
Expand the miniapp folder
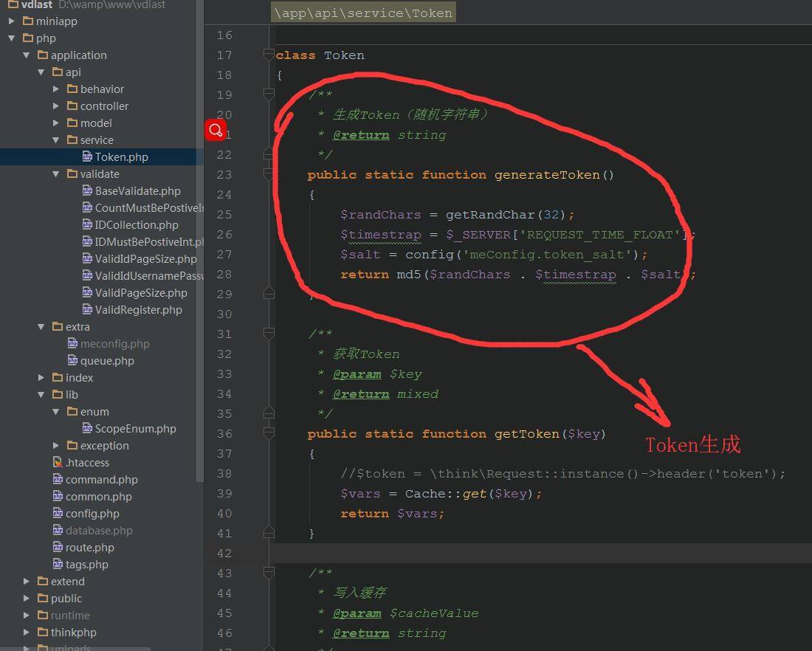[x=12, y=21]
